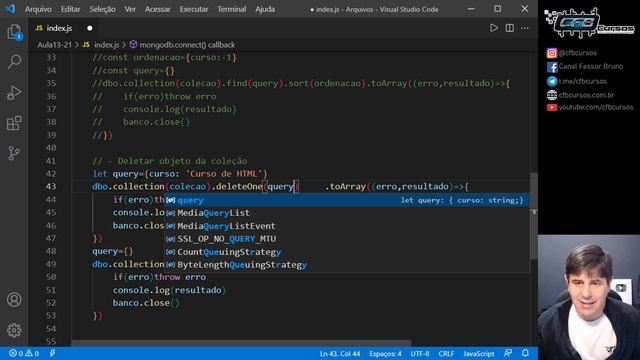Select MediaQueryList suggestion
This screenshot has height=360, width=640.
[x=347, y=213]
